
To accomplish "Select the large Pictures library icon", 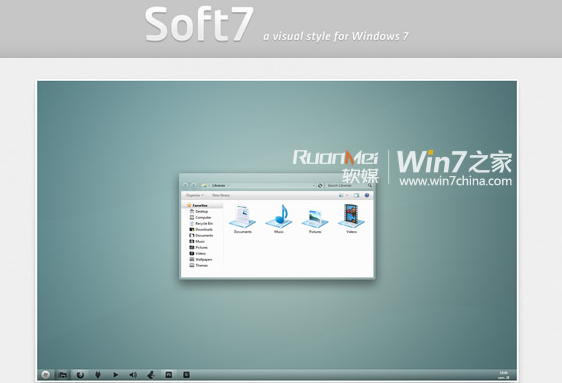I will [315, 218].
